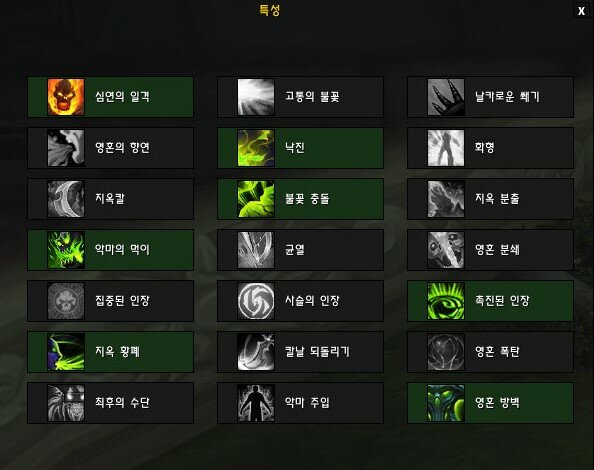
Task: Choose the 지옥칼 talent label
Action: click(110, 198)
